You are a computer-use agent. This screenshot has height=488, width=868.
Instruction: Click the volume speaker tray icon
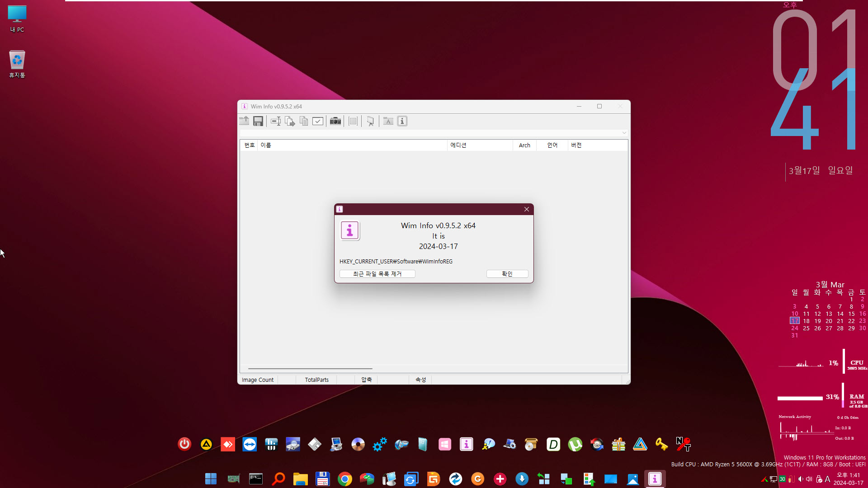pos(809,479)
